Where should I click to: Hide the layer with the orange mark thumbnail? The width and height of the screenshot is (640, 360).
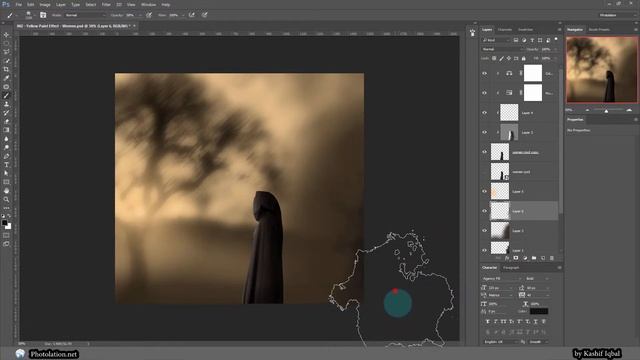pos(484,191)
